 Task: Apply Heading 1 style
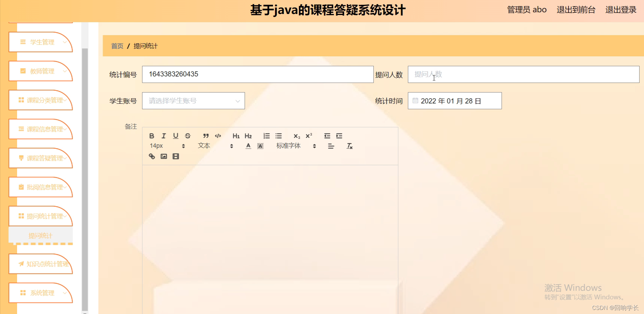point(236,135)
